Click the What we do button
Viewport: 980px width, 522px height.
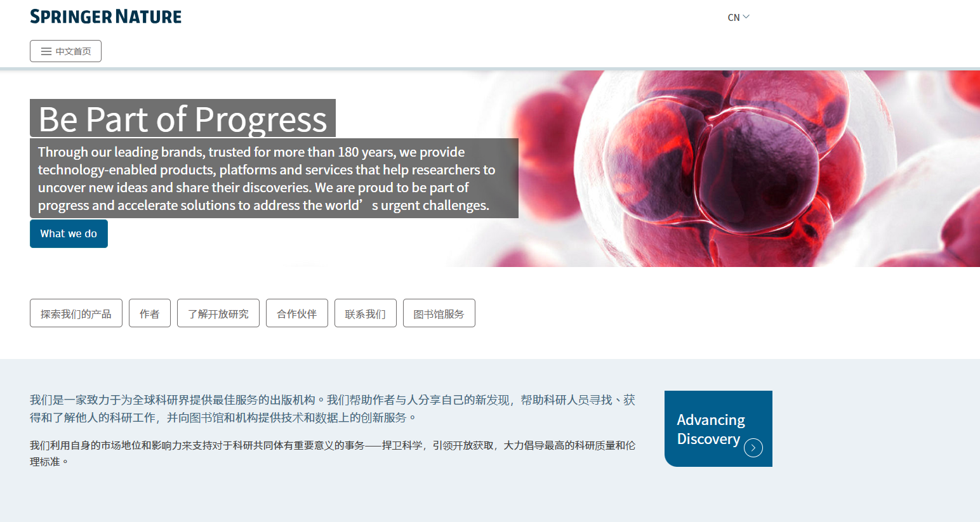pyautogui.click(x=69, y=233)
